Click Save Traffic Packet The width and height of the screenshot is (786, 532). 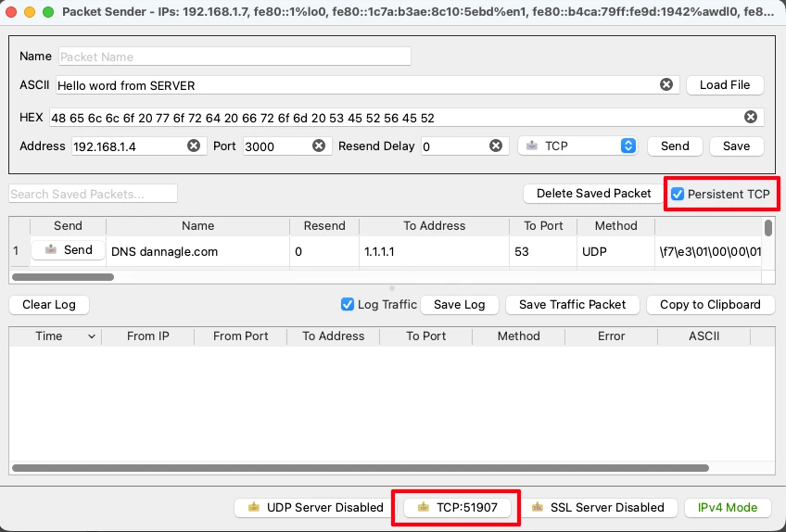click(x=573, y=304)
